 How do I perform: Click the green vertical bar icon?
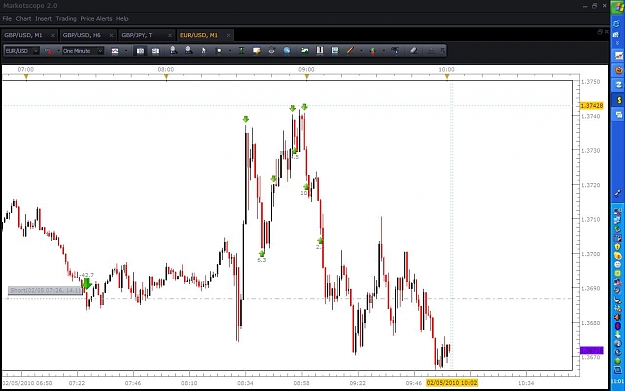point(241,51)
